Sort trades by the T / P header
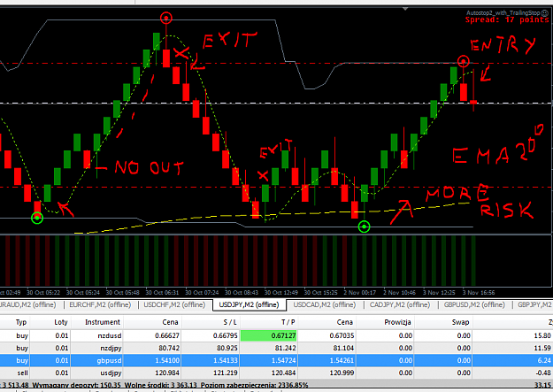The image size is (553, 392). pos(288,322)
